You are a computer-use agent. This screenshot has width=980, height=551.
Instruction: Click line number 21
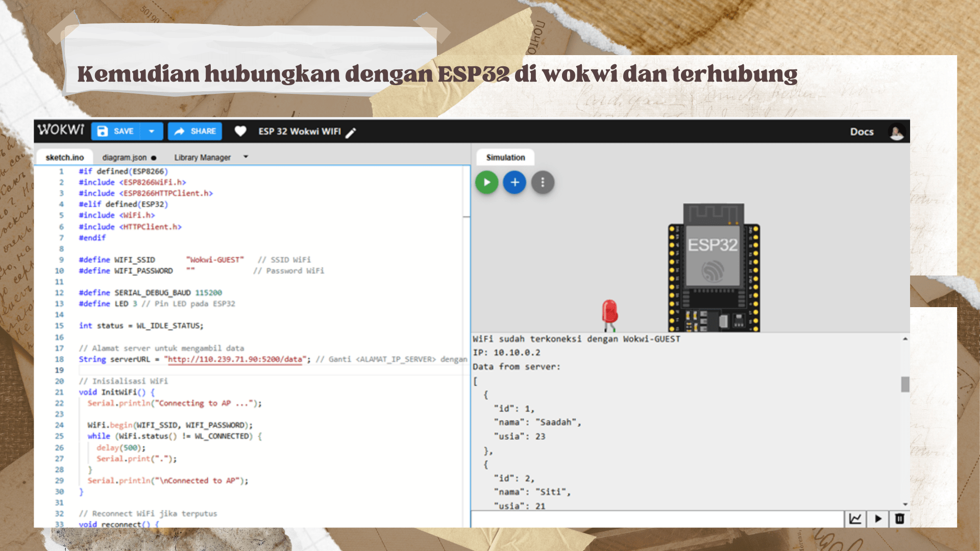tap(59, 392)
